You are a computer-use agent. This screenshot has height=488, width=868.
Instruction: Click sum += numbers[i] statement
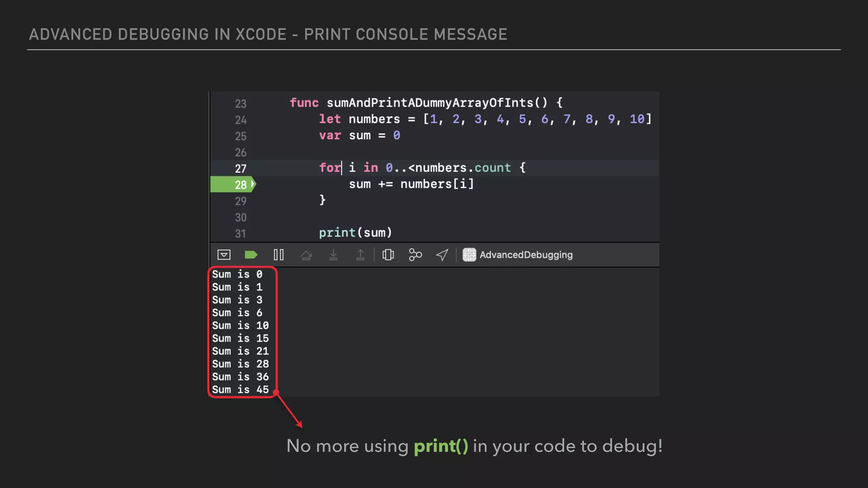pos(411,184)
